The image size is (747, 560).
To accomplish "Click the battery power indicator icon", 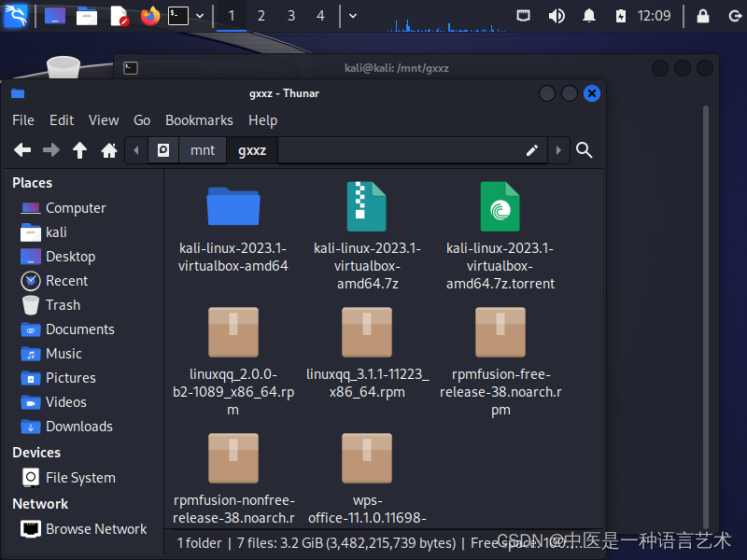I will click(620, 16).
